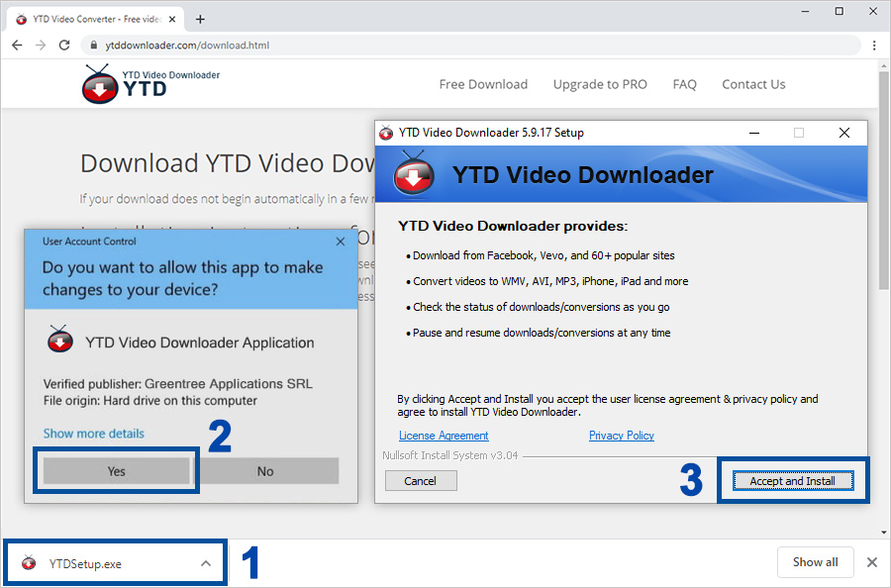
Task: Close the YTD Video Converter tab
Action: click(x=172, y=20)
